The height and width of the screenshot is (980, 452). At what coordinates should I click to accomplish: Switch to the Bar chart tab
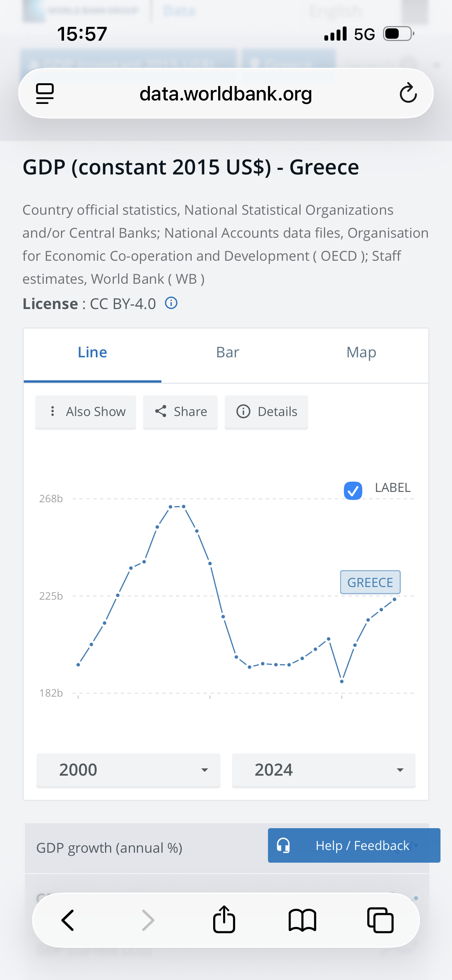[x=228, y=352]
